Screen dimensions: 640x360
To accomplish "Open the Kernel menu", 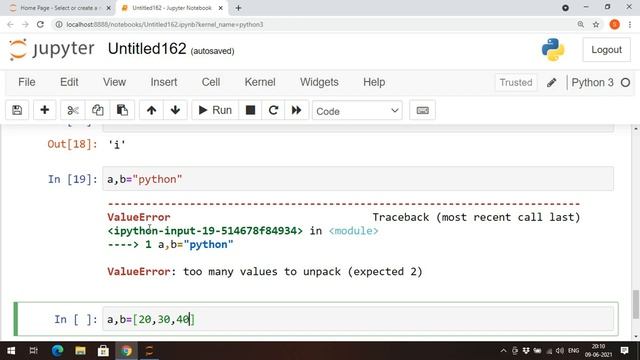I will coord(260,82).
